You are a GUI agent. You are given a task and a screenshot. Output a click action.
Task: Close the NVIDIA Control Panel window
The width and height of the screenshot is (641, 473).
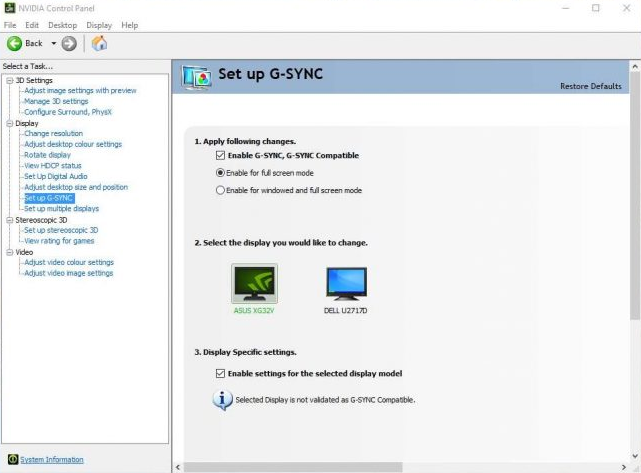[626, 8]
